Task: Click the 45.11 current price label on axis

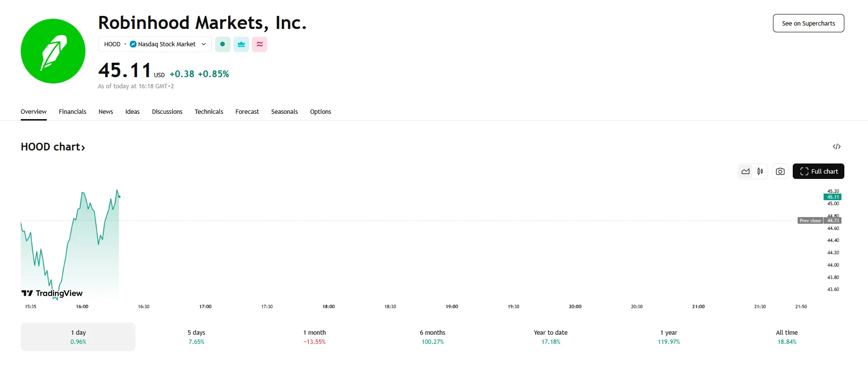Action: 833,197
